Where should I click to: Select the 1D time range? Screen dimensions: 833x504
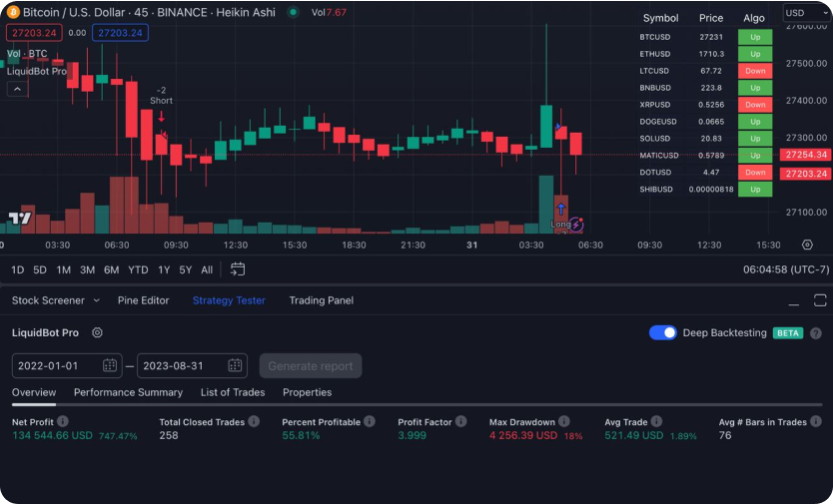[x=18, y=269]
